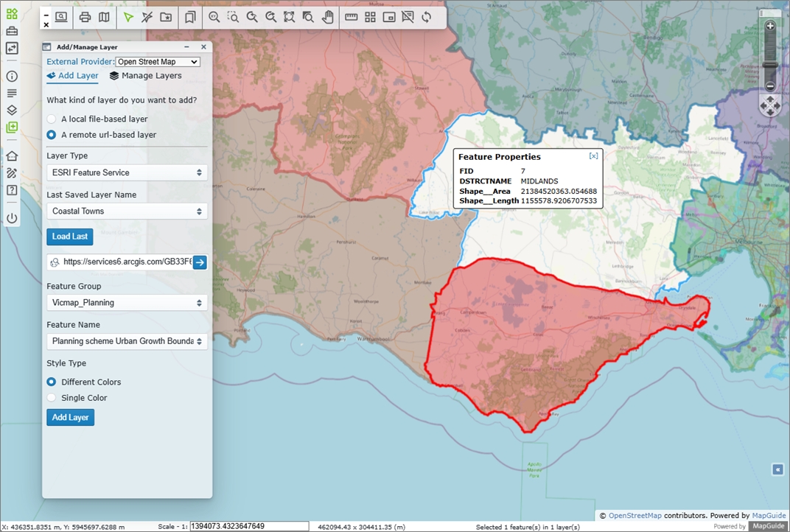The width and height of the screenshot is (790, 532).
Task: Open the measure ruler tool
Action: click(351, 17)
